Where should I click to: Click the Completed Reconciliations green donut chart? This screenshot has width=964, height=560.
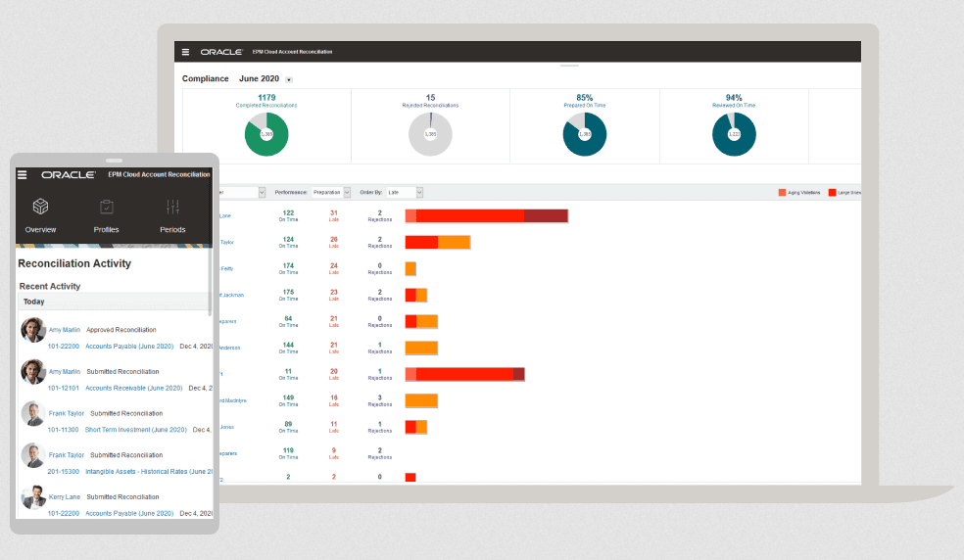pyautogui.click(x=266, y=134)
